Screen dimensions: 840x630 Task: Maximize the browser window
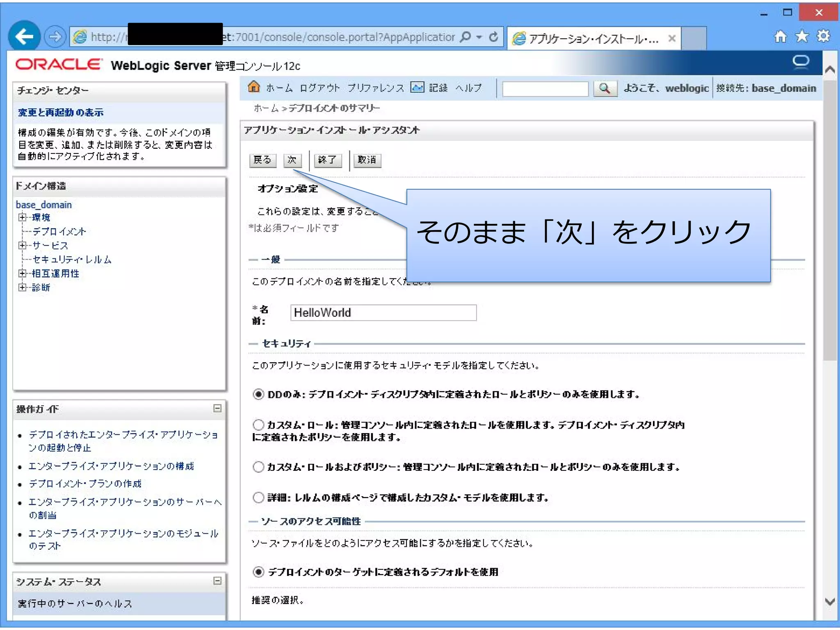coord(787,12)
